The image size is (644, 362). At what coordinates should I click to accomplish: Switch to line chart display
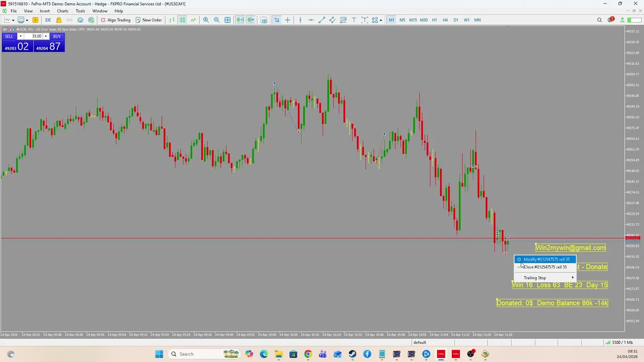[x=193, y=20]
